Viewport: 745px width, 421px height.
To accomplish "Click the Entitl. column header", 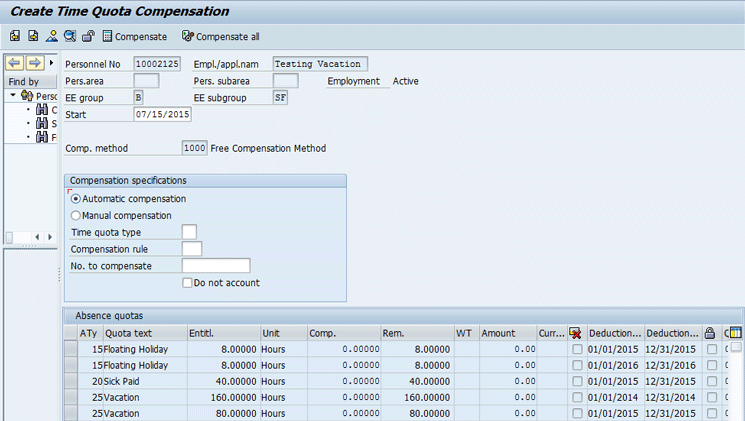I will click(224, 333).
